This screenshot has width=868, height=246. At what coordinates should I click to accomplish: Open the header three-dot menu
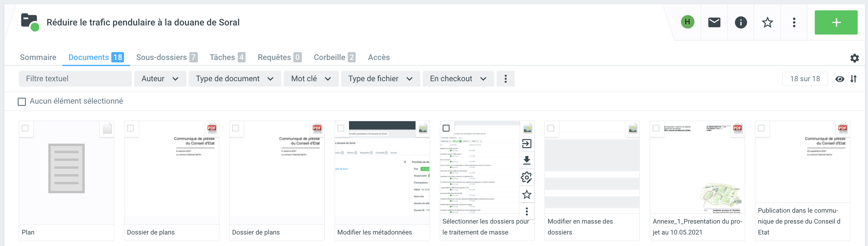coord(794,23)
